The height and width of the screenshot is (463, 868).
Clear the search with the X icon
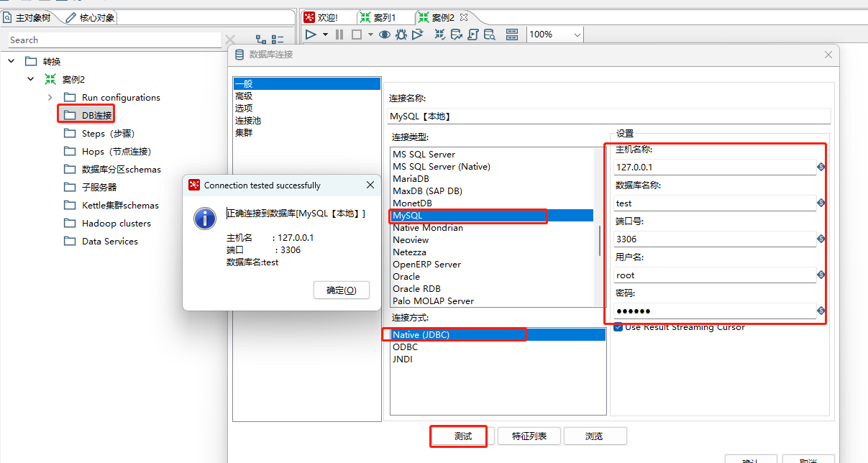pos(230,40)
